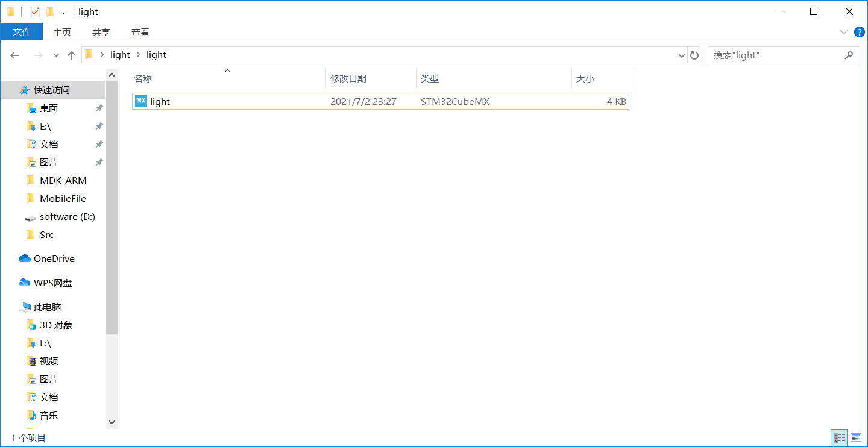
Task: Open Customize Quick Access Toolbar dropdown
Action: point(63,12)
